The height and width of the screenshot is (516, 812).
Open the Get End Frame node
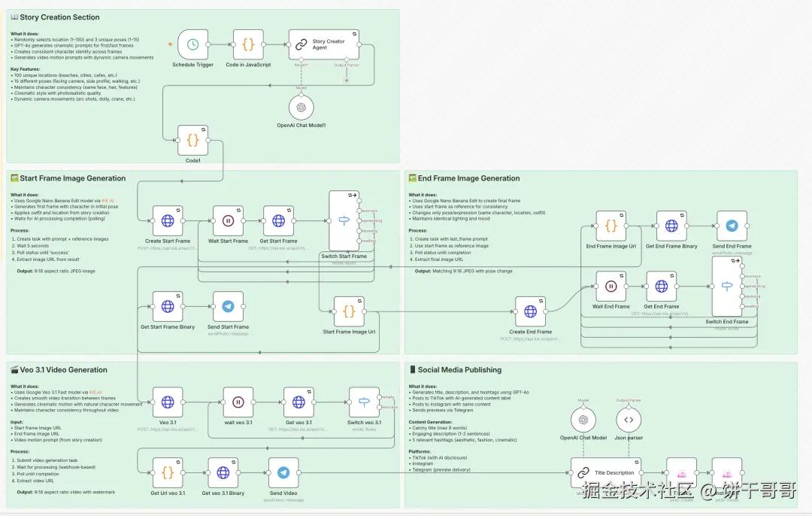pyautogui.click(x=662, y=287)
